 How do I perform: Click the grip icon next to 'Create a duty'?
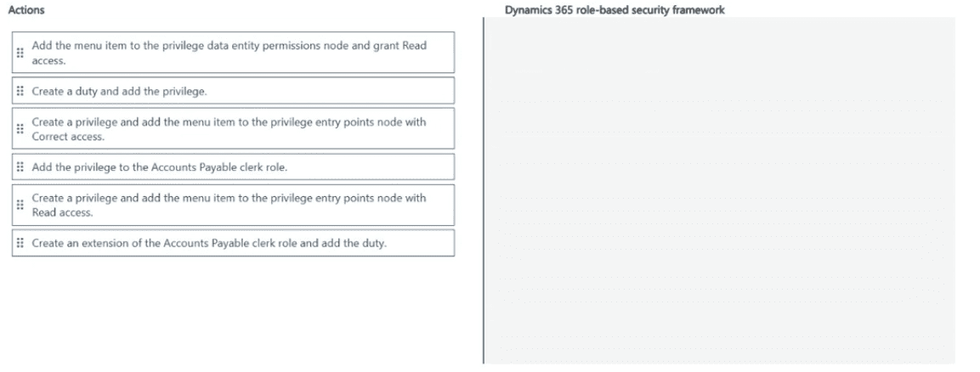pyautogui.click(x=20, y=90)
